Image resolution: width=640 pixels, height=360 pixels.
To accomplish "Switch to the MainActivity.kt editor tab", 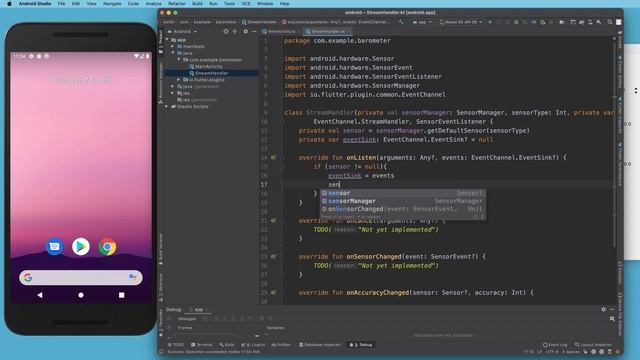I will click(x=279, y=31).
